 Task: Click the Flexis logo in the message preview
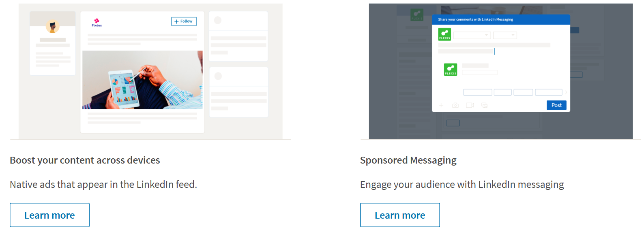click(x=451, y=70)
